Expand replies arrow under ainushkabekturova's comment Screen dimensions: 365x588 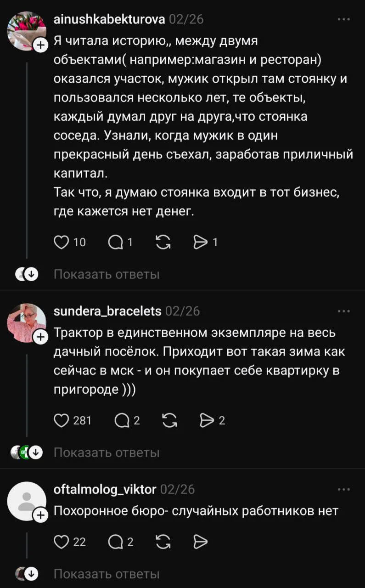point(30,273)
